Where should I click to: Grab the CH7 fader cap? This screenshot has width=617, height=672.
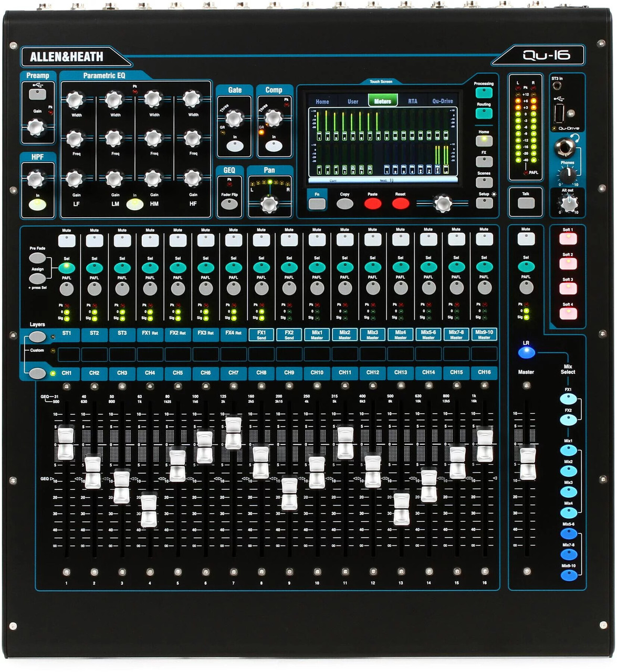coord(233,434)
